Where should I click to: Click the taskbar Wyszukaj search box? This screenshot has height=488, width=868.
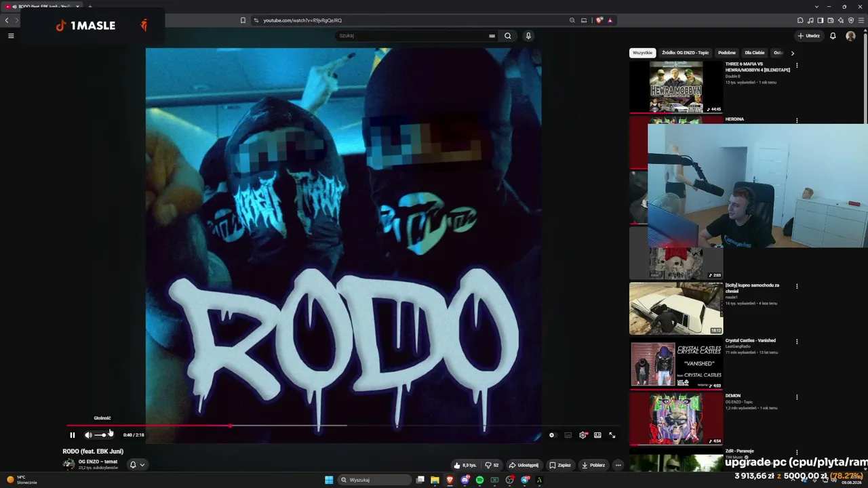click(375, 480)
